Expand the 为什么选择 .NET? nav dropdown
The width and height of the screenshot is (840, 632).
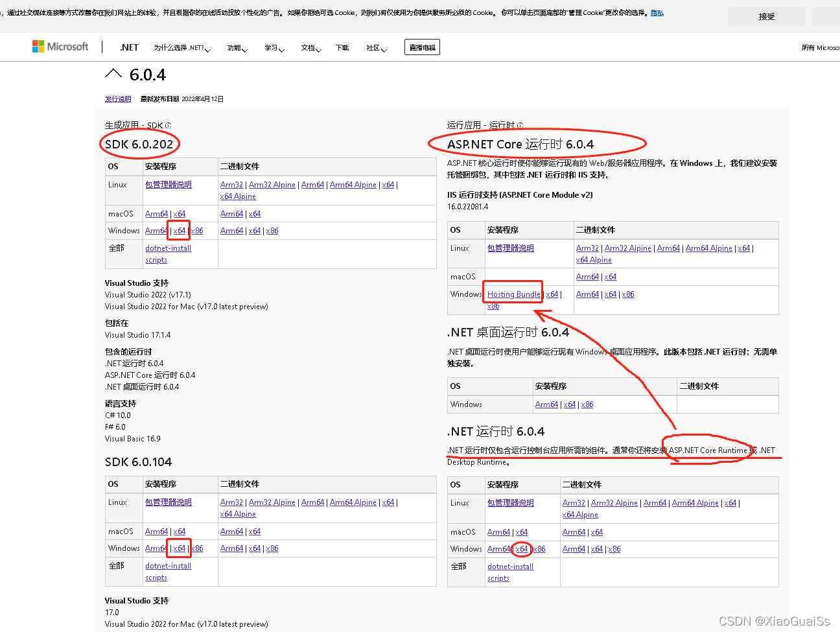(x=182, y=48)
